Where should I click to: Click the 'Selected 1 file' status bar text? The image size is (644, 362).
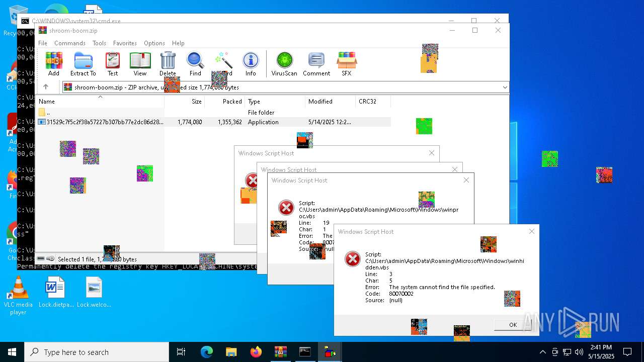click(x=97, y=259)
